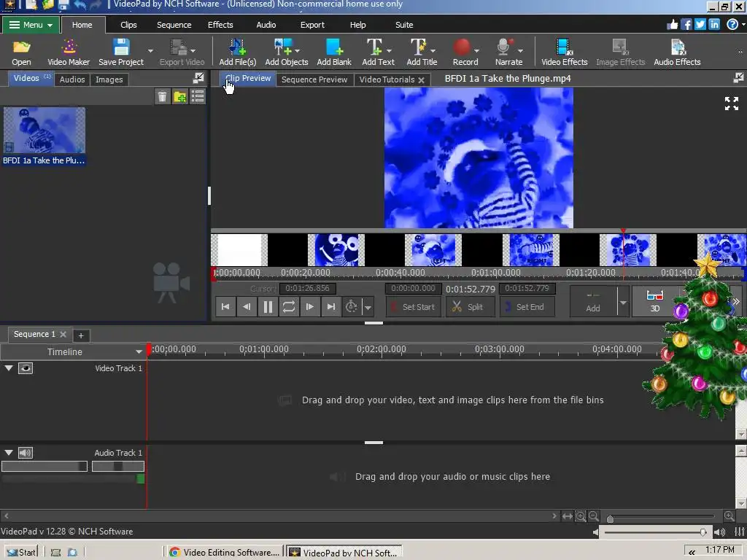
Task: Switch to the Clips ribbon tab
Action: (x=128, y=25)
